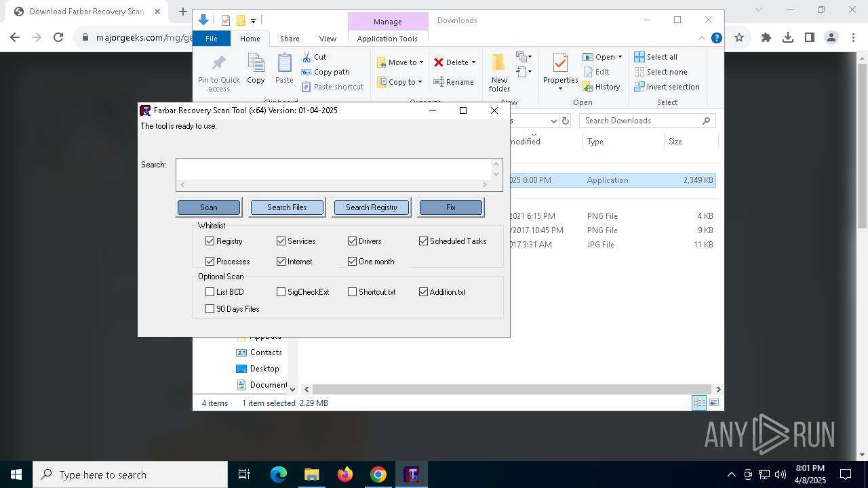868x488 pixels.
Task: Click Chrome reload page icon
Action: point(58,38)
